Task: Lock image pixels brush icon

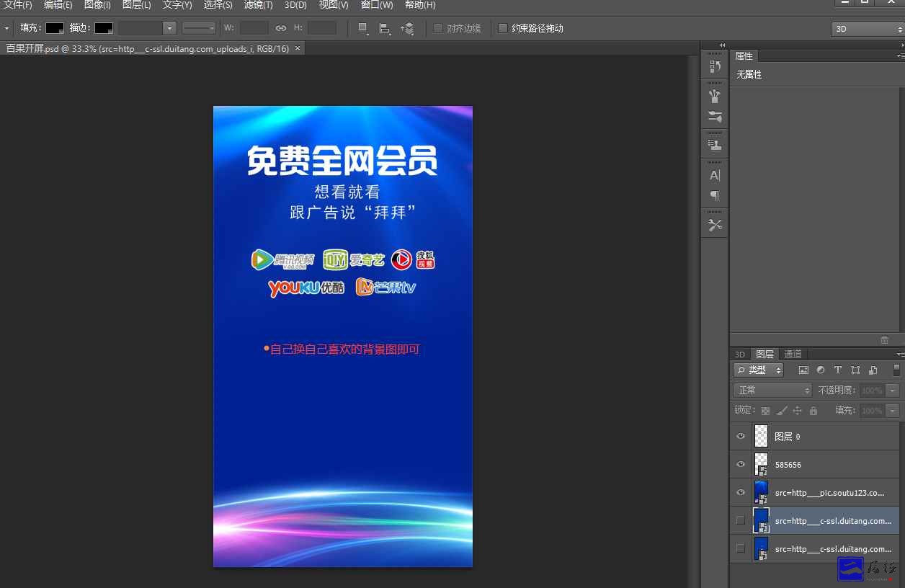Action: (781, 411)
